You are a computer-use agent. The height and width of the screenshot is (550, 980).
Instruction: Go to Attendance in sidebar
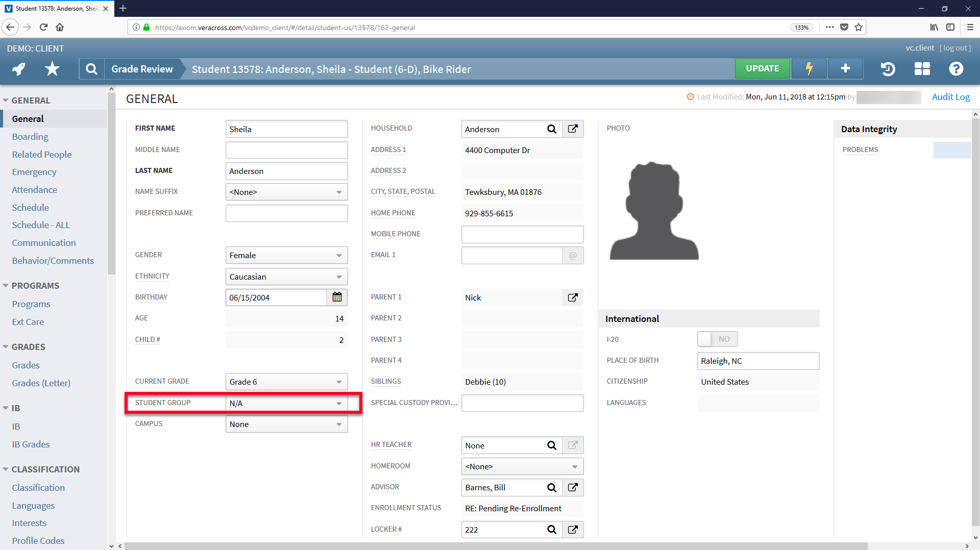pyautogui.click(x=35, y=190)
